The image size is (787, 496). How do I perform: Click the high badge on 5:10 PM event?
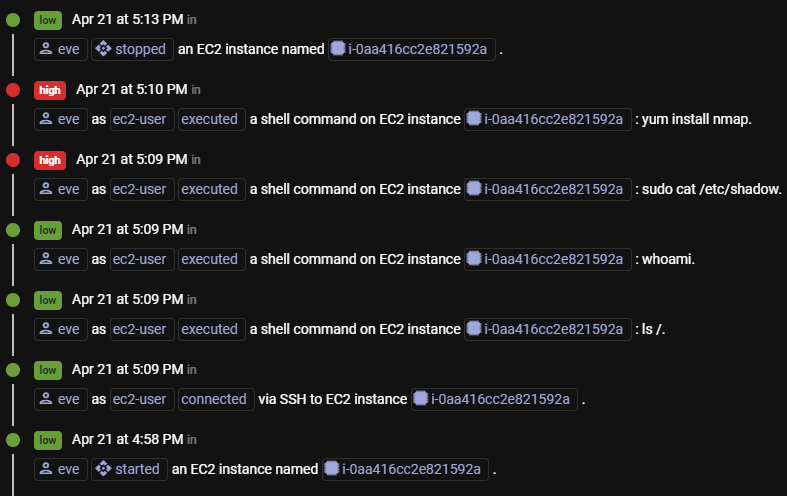click(x=50, y=90)
